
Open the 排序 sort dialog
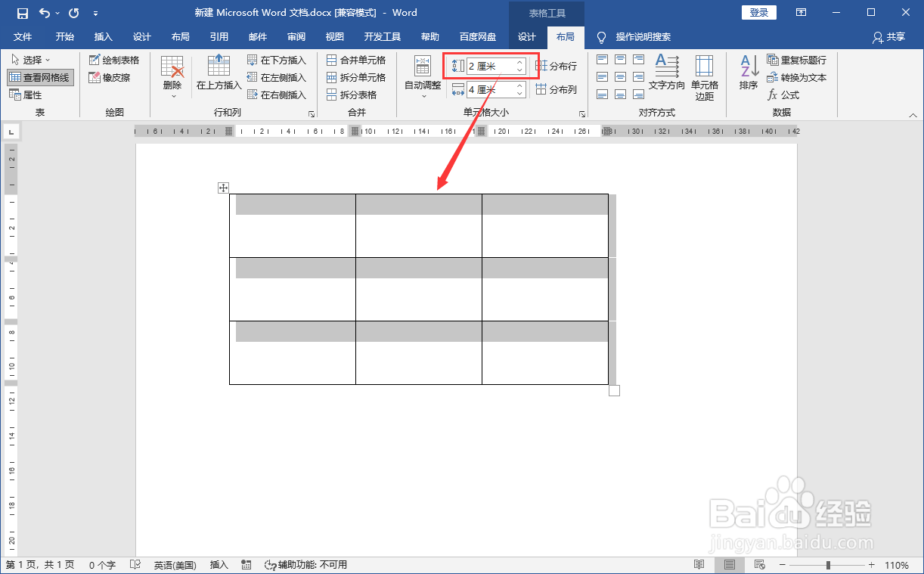[x=749, y=73]
